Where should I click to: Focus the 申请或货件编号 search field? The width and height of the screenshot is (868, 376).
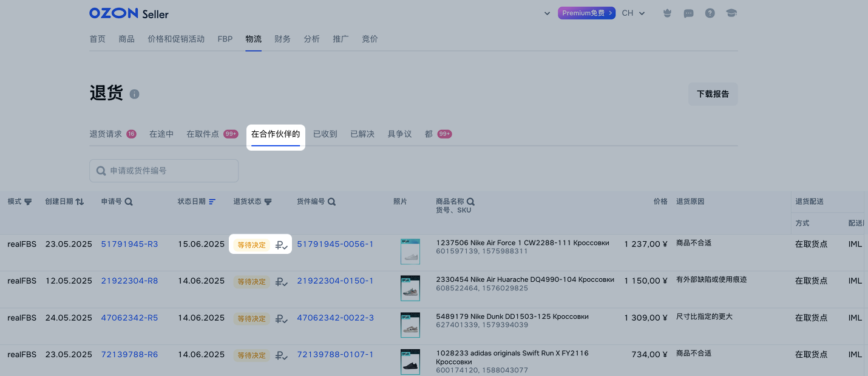pyautogui.click(x=164, y=171)
